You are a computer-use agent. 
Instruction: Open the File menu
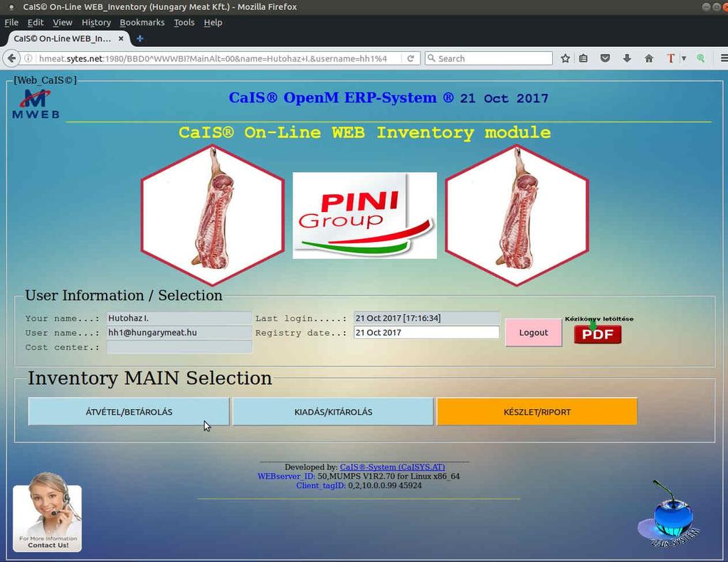pyautogui.click(x=11, y=22)
